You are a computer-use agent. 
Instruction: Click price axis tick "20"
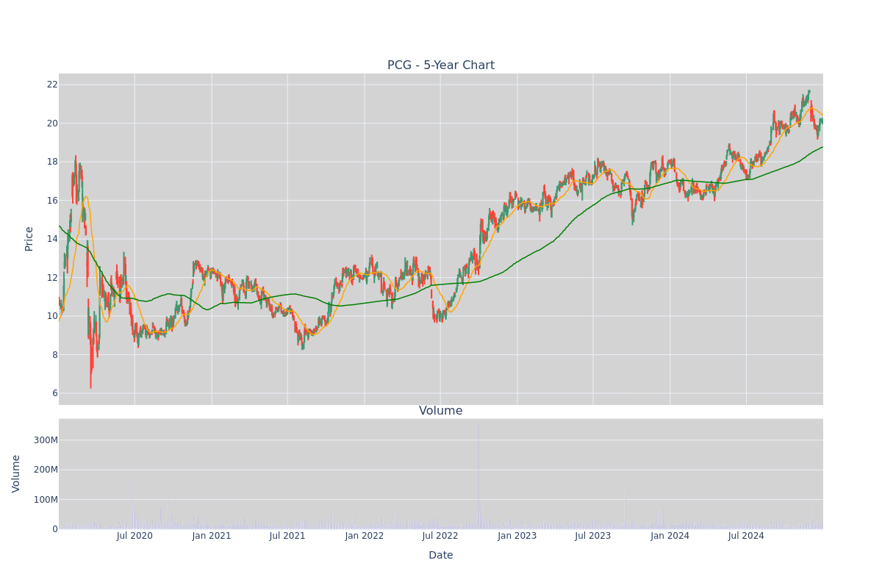pyautogui.click(x=52, y=123)
